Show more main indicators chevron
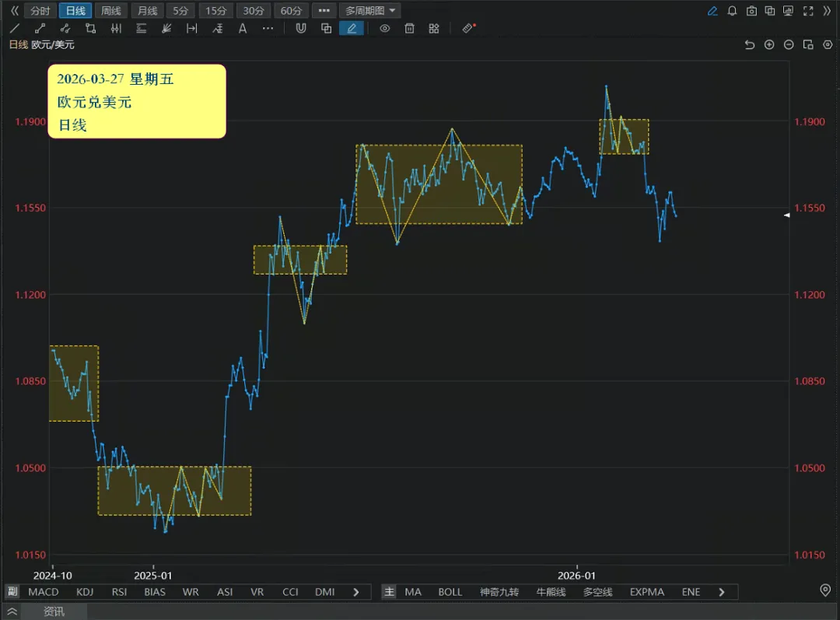The height and width of the screenshot is (620, 840). [722, 592]
